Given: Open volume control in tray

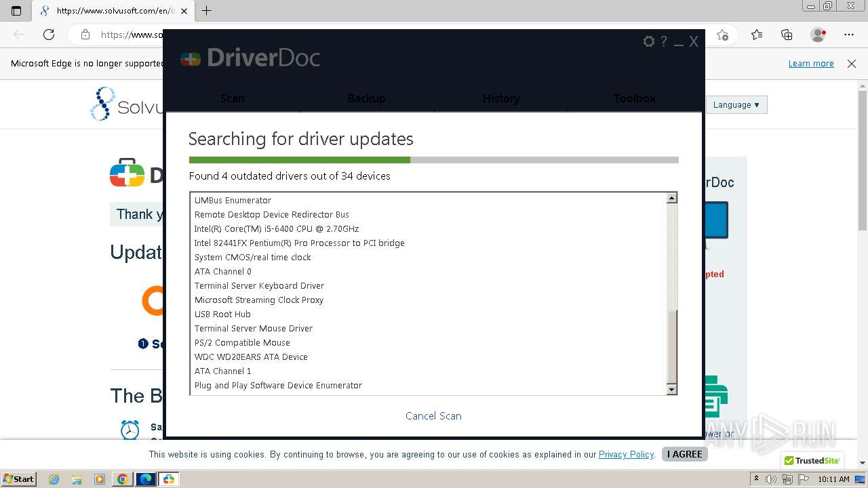Looking at the screenshot, I should [772, 479].
